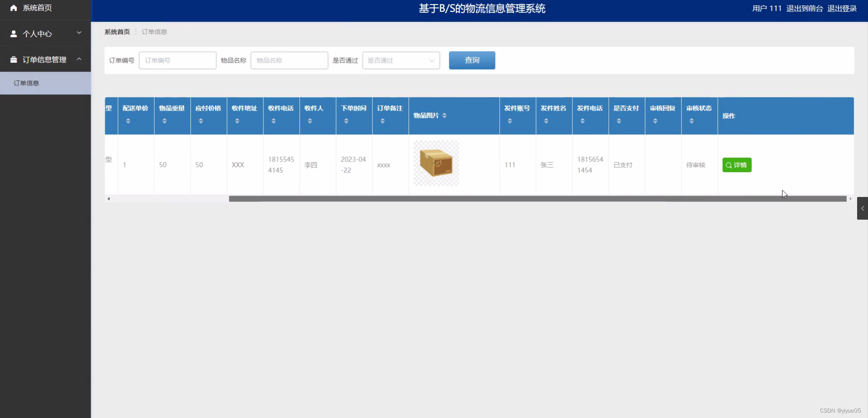Sort by 收件电话 column arrows
The height and width of the screenshot is (418, 868).
[273, 121]
